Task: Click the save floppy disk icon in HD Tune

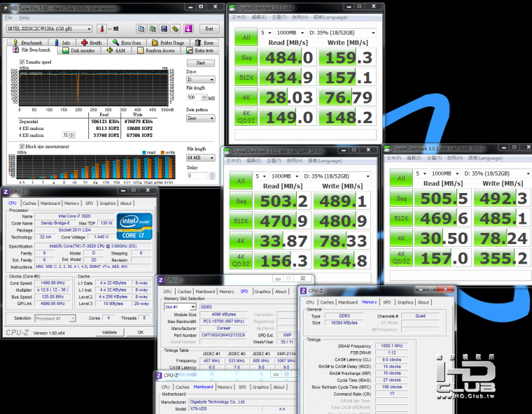Action: pyautogui.click(x=164, y=29)
